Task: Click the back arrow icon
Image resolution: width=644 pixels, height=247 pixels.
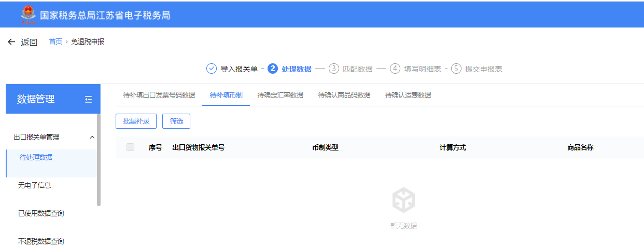Action: pos(11,42)
